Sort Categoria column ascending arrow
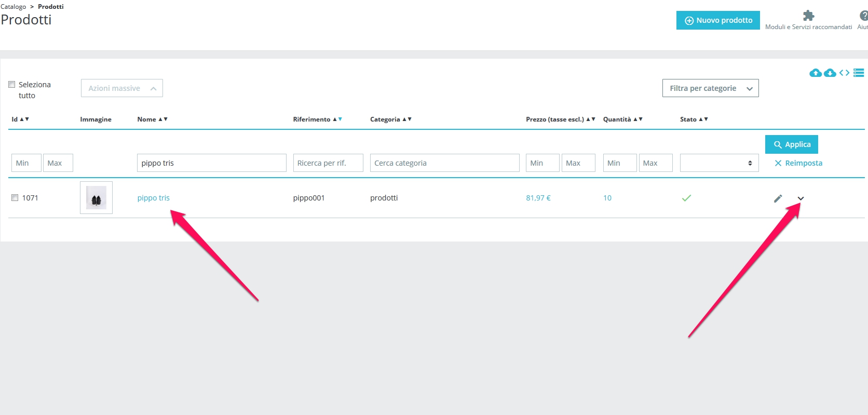 [x=404, y=119]
